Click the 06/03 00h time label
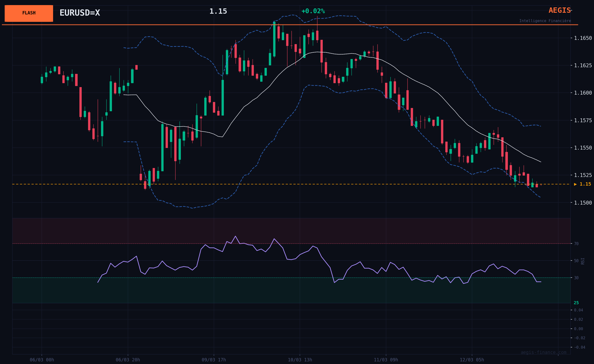The width and height of the screenshot is (594, 364). (x=42, y=360)
